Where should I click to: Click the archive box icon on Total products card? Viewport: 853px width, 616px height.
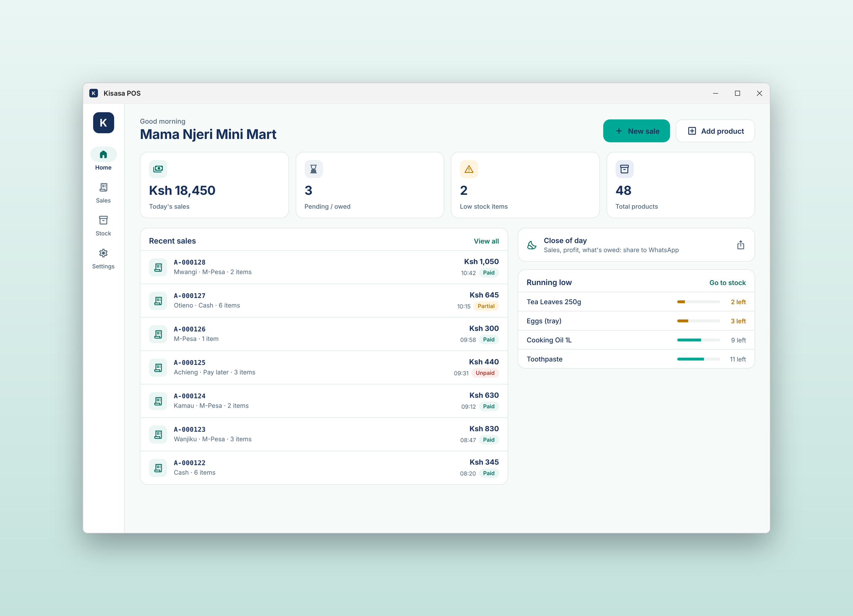click(625, 169)
